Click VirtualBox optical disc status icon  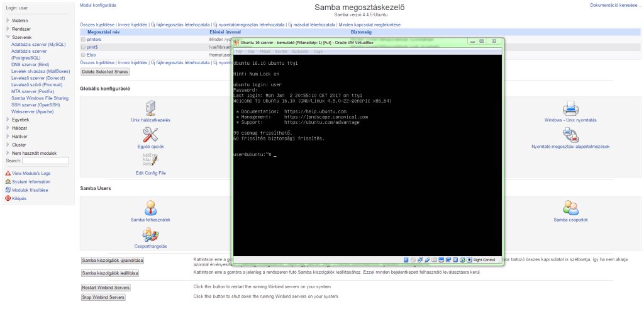[413, 260]
